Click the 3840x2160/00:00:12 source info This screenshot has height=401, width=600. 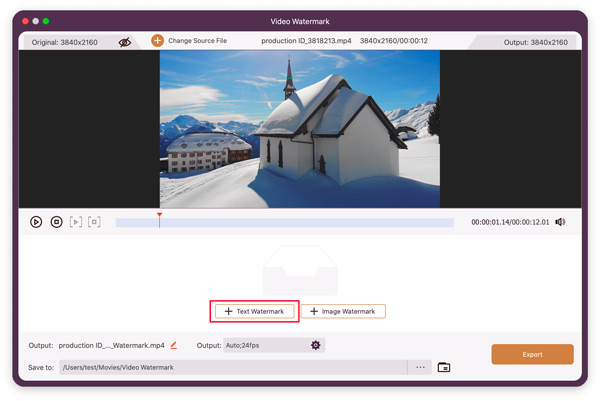394,41
